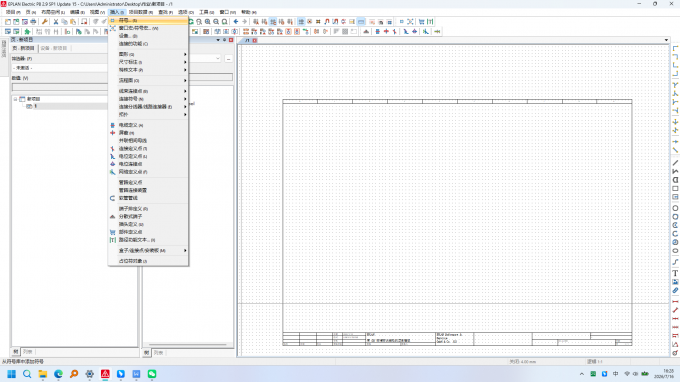Switch to the 页 - 新项目 tab
This screenshot has height=382, width=680.
[x=23, y=48]
